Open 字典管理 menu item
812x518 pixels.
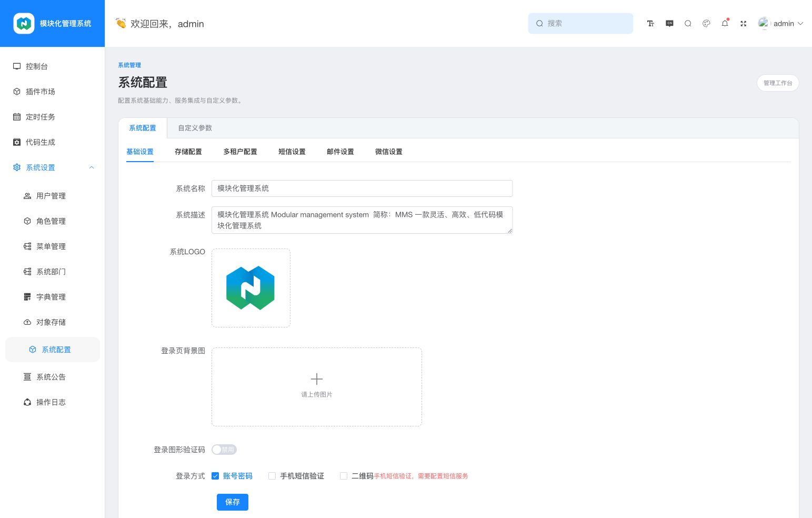tap(52, 297)
